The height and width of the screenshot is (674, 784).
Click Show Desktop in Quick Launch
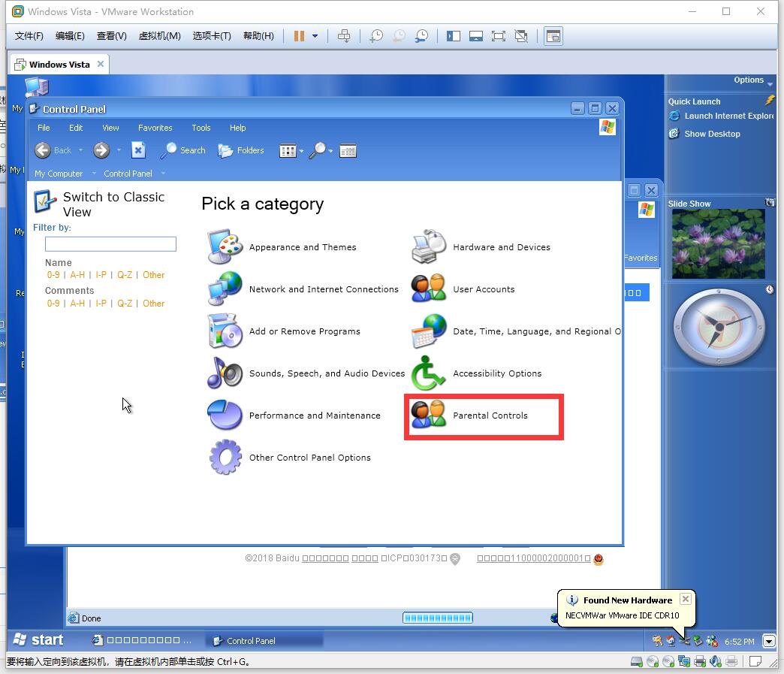click(704, 134)
